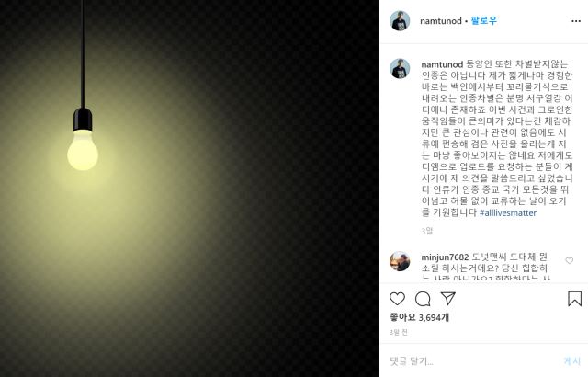Click namtunod's header profile picture

coord(400,20)
